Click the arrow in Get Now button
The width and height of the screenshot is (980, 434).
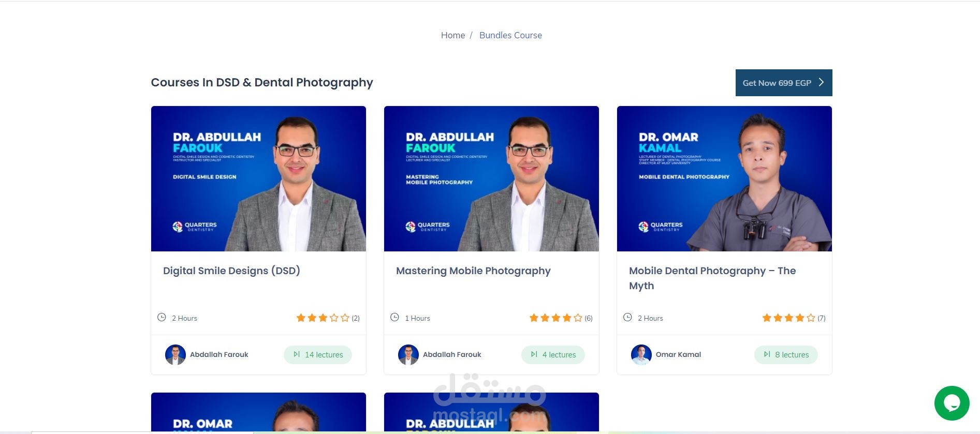(x=821, y=82)
